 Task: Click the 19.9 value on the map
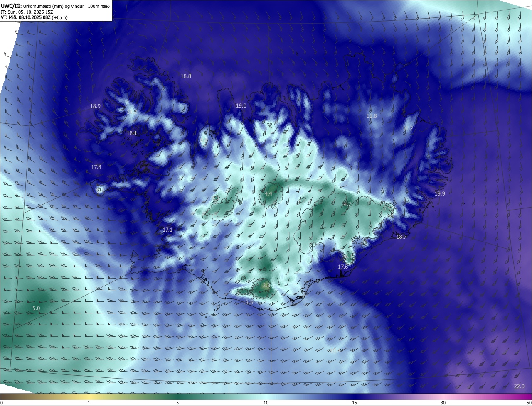pos(440,194)
